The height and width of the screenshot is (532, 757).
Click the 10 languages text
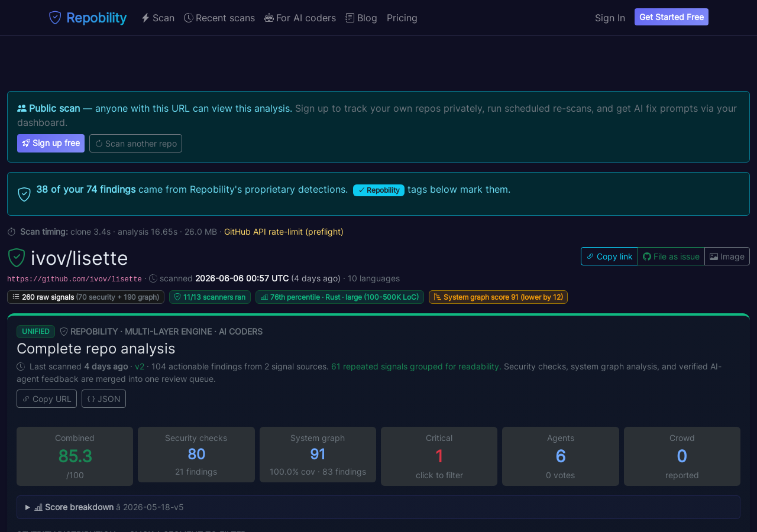click(x=374, y=278)
